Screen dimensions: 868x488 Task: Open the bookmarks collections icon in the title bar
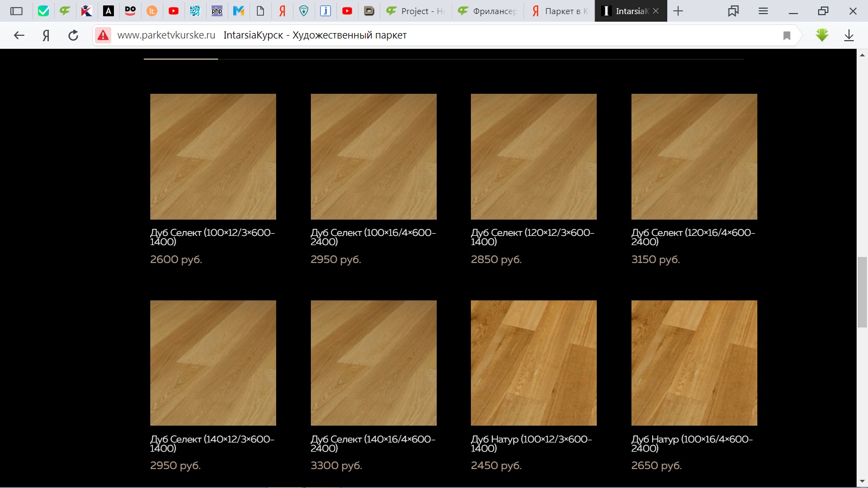click(x=733, y=11)
